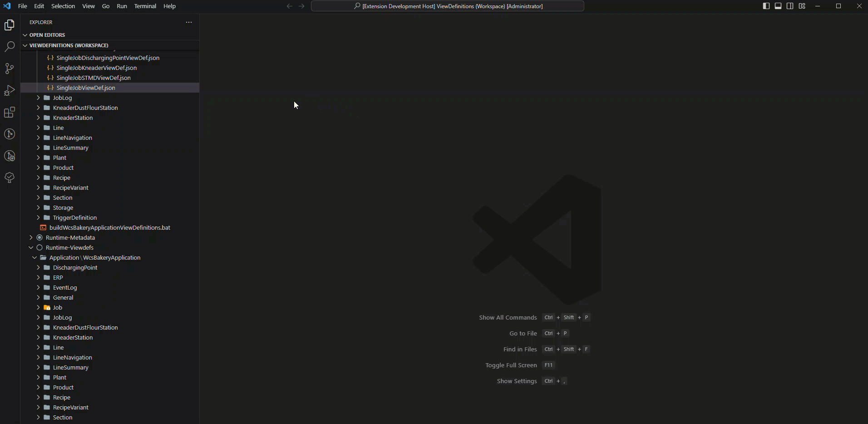Open the Extensions view icon
The height and width of the screenshot is (424, 868).
[10, 112]
